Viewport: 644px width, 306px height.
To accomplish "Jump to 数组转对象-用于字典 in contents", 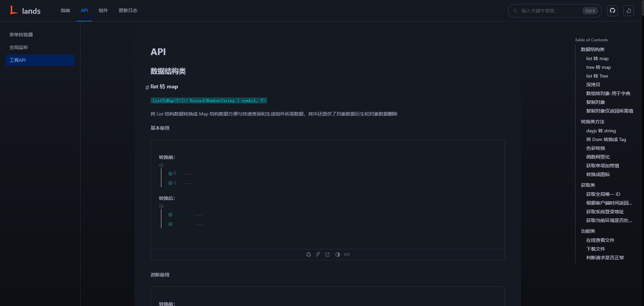I will point(608,93).
